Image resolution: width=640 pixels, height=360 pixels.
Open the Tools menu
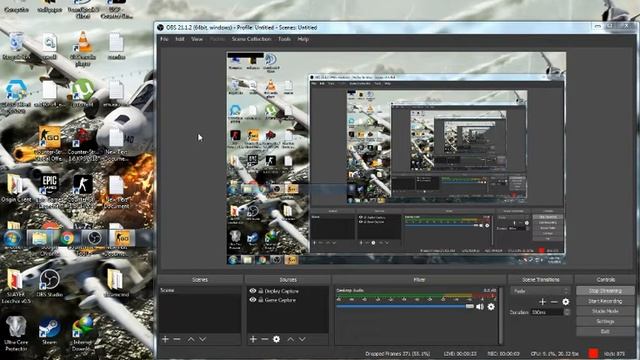(284, 39)
